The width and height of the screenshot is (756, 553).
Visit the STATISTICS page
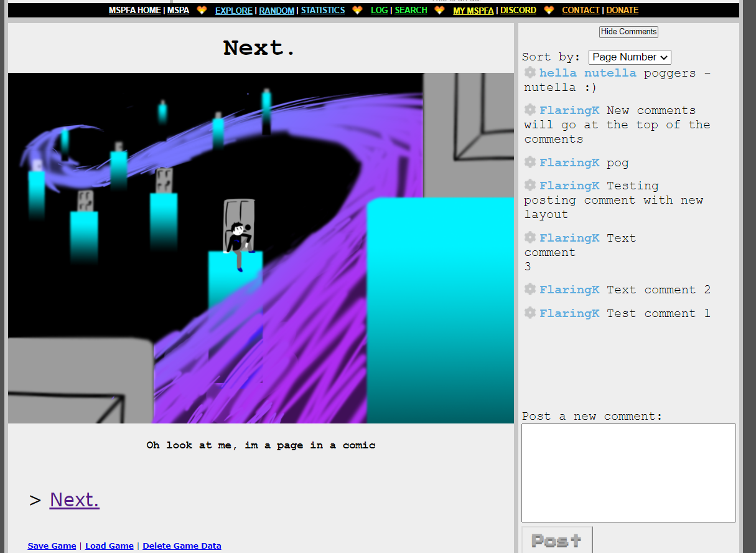tap(323, 11)
